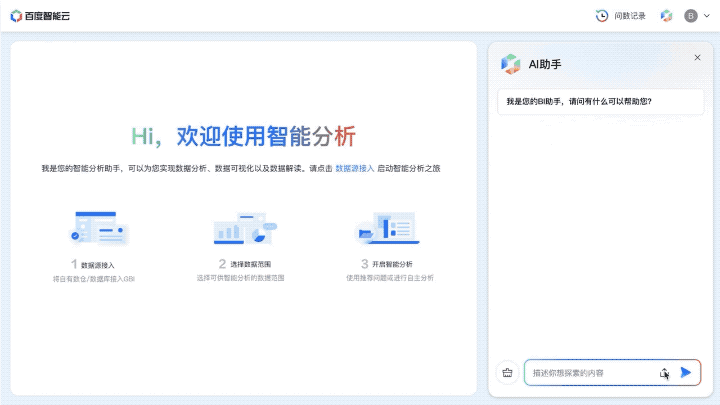
Task: Click the 数据源接入 link
Action: click(354, 169)
